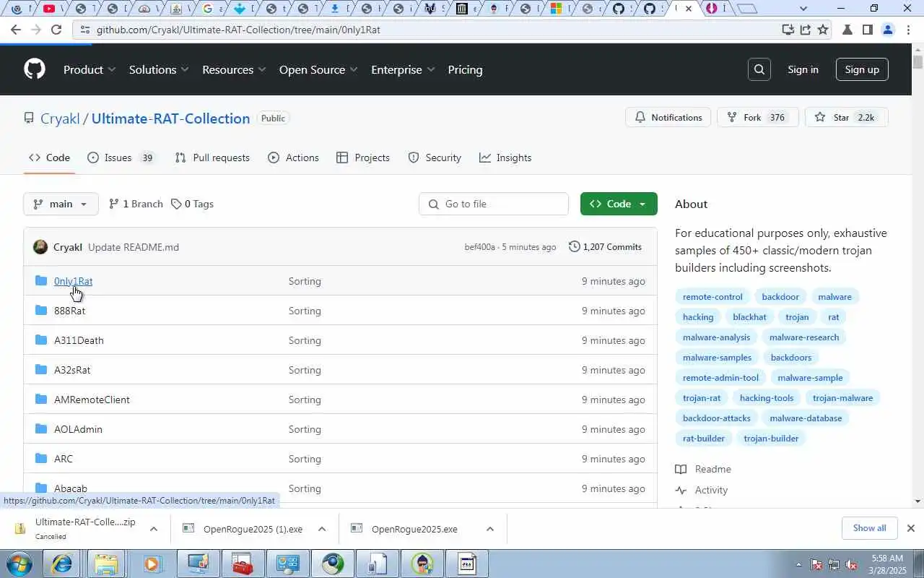
Task: Click the red toolbox taskbar icon
Action: coord(242,564)
